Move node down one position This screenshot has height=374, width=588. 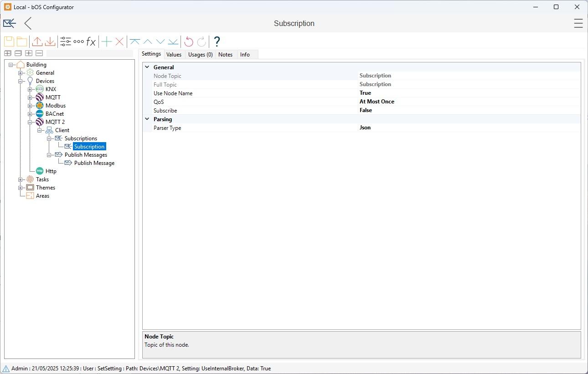coord(160,41)
